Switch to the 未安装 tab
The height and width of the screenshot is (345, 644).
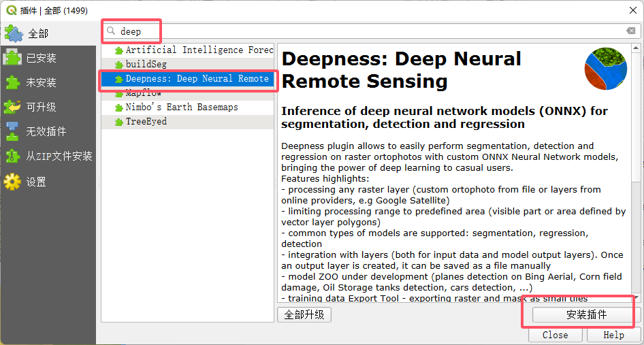pyautogui.click(x=48, y=82)
